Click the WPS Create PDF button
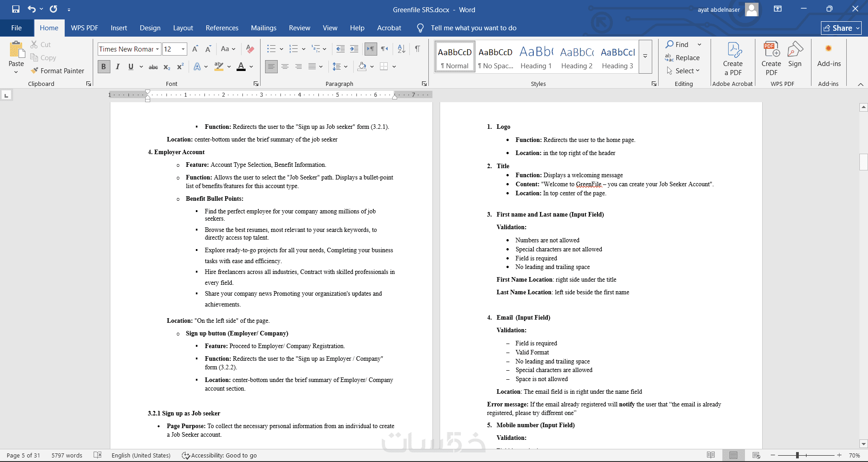Image resolution: width=868 pixels, height=462 pixels. point(771,59)
